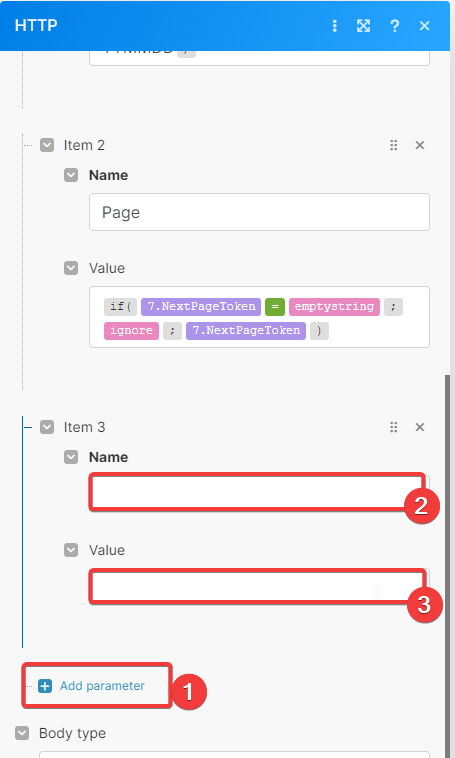Toggle the chevron beside Item 3 Value
Image resolution: width=455 pixels, height=758 pixels.
pyautogui.click(x=71, y=550)
